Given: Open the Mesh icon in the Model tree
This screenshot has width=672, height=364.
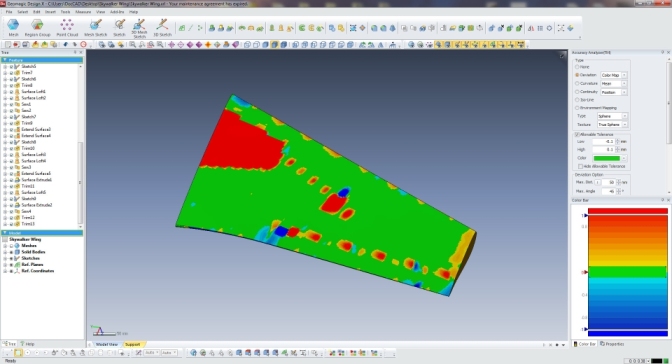Looking at the screenshot, I should click(x=17, y=246).
